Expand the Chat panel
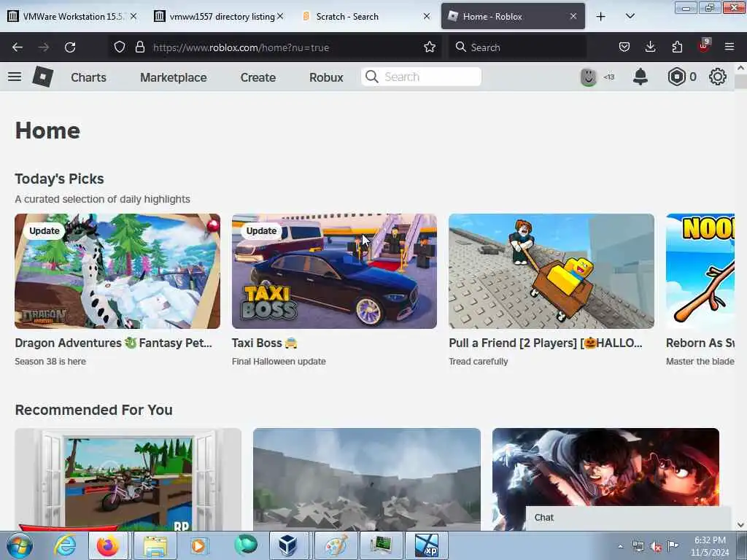 [628, 518]
